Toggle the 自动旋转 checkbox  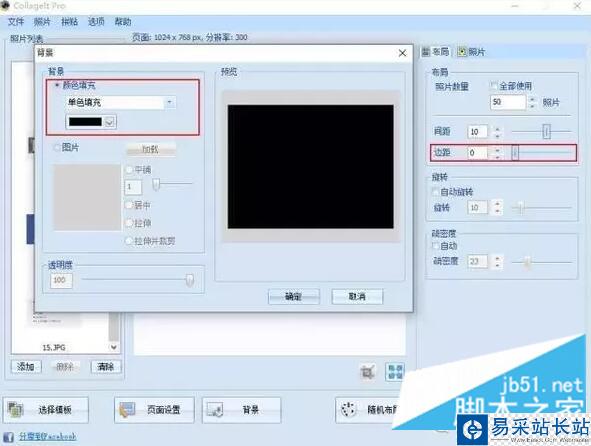point(435,192)
